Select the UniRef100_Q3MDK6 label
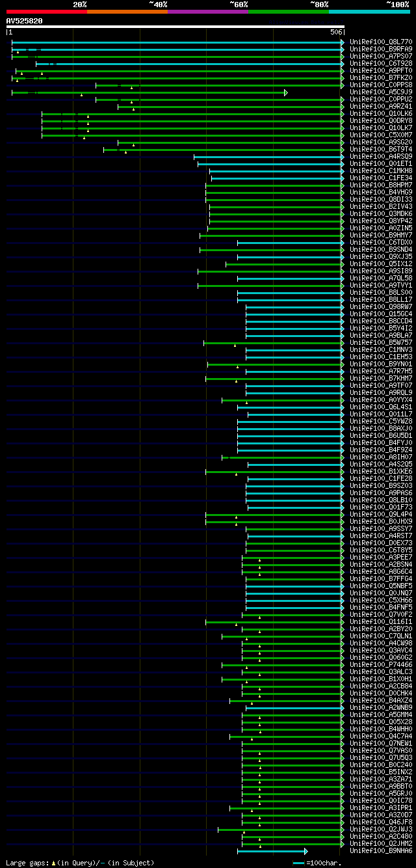416x868 pixels. pyautogui.click(x=381, y=214)
